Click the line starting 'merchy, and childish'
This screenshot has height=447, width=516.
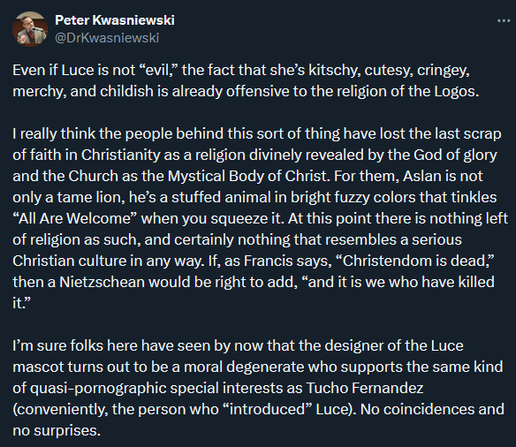click(246, 91)
